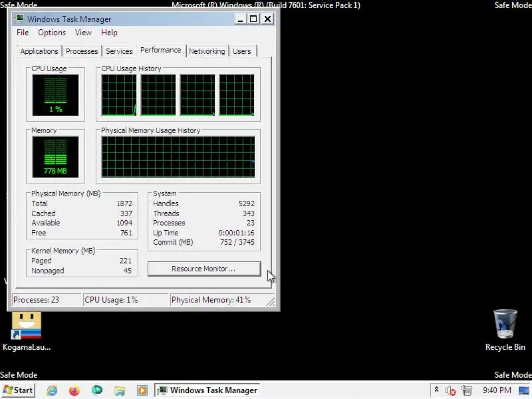Click the Handles value 5292

(247, 203)
